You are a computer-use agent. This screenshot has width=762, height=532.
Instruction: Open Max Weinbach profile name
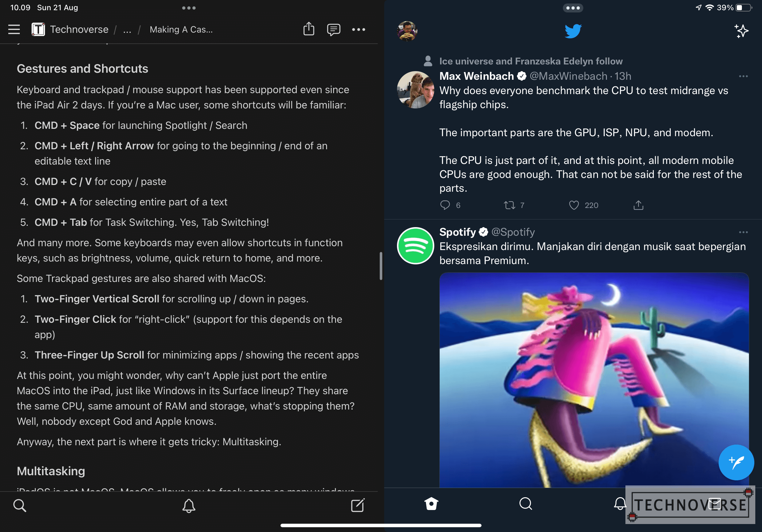tap(477, 76)
